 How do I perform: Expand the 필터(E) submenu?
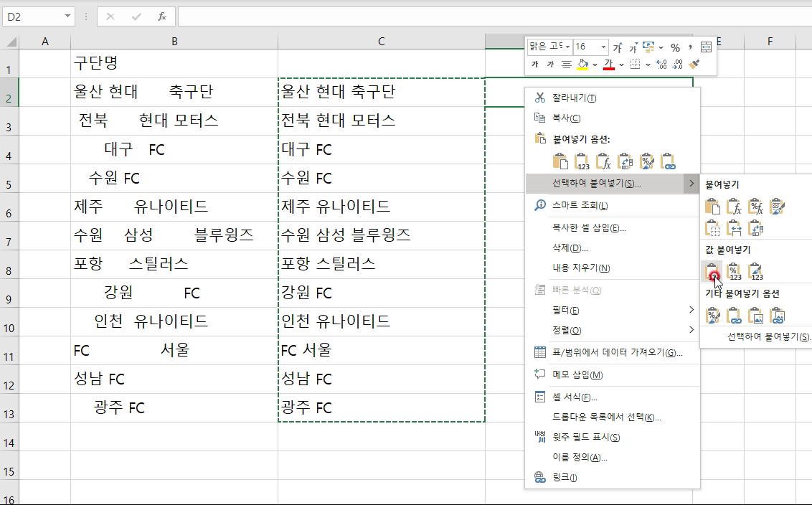613,311
